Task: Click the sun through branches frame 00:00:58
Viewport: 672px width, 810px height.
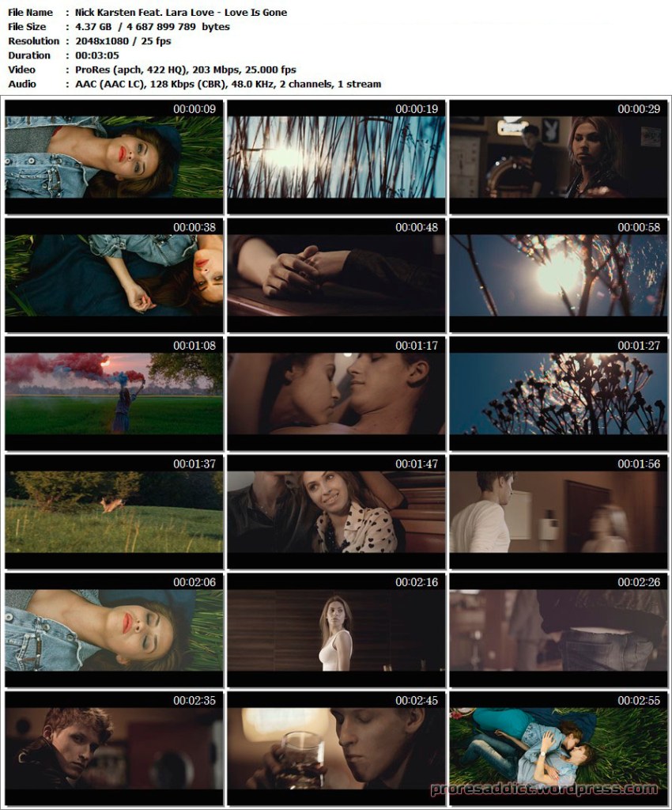Action: tap(558, 275)
